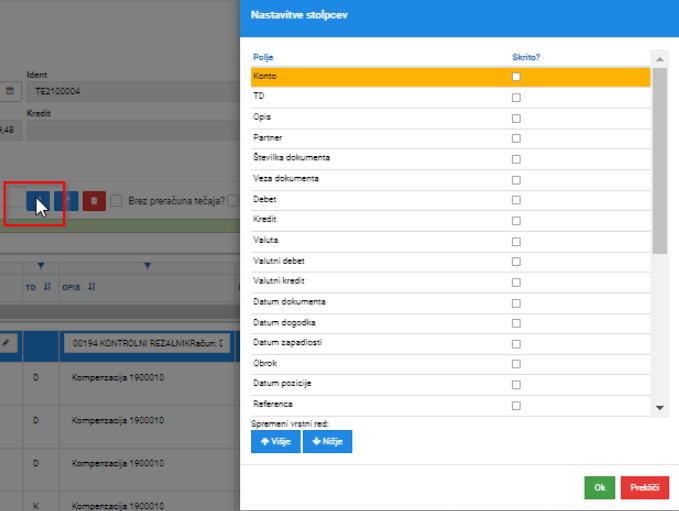Toggle Skrito checkbox for Referenca
Image resolution: width=679 pixels, height=511 pixels.
point(516,405)
